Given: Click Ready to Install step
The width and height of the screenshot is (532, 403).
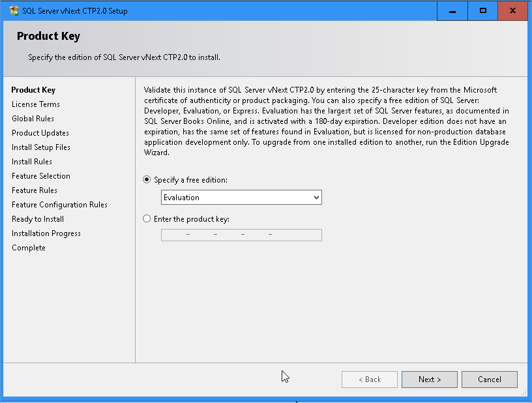Looking at the screenshot, I should coord(38,219).
